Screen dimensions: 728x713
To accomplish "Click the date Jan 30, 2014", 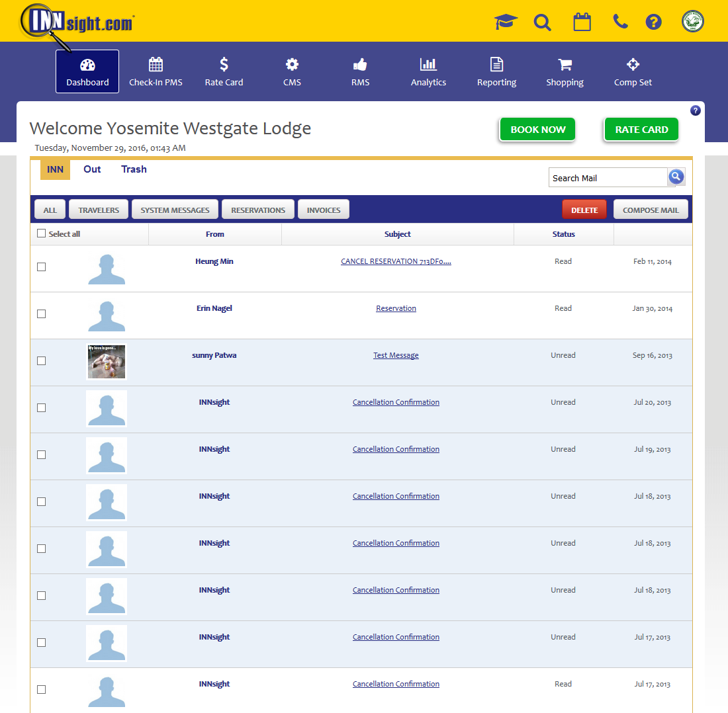I will coord(653,308).
